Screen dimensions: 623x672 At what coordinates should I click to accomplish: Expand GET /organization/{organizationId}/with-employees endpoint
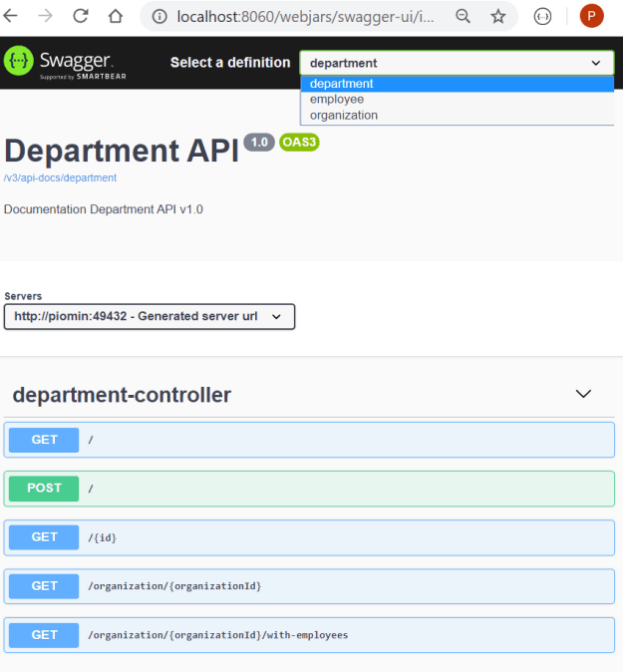pos(309,635)
